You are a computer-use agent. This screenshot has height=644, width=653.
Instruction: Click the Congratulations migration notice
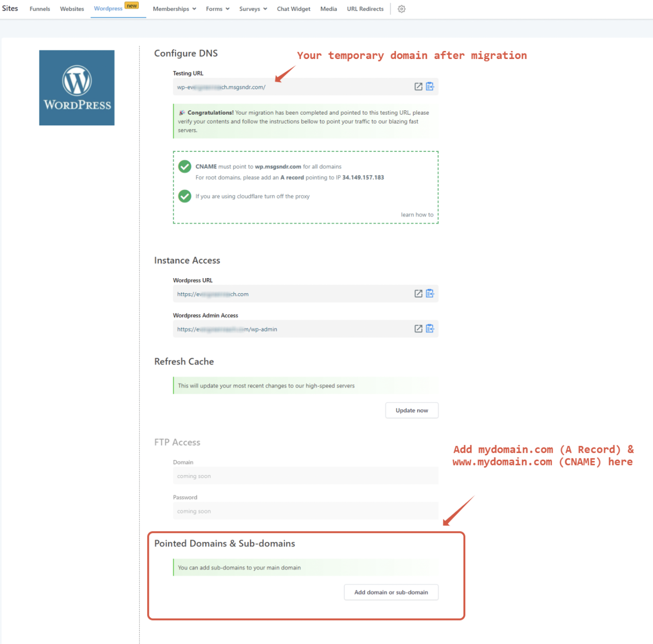(305, 121)
